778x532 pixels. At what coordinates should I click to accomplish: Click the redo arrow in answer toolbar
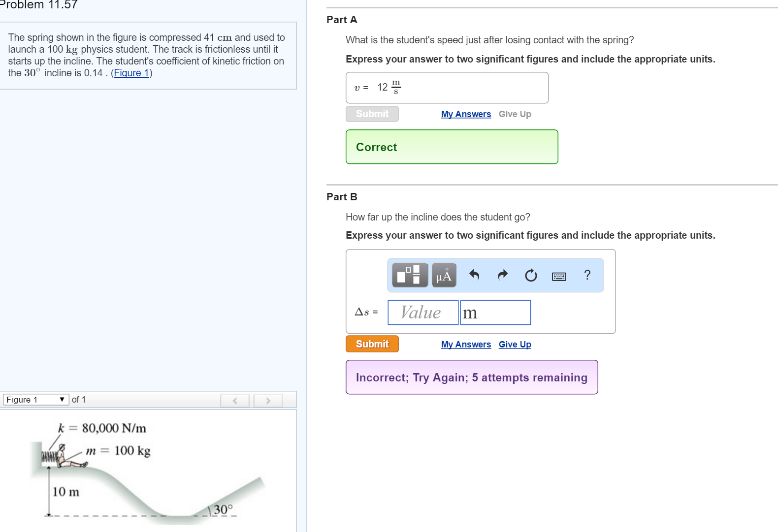502,275
